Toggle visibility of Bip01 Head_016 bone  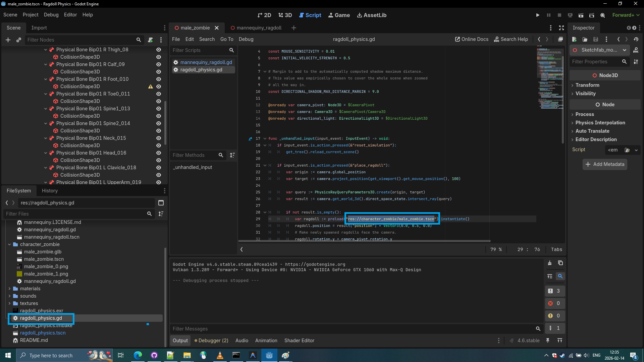[159, 153]
